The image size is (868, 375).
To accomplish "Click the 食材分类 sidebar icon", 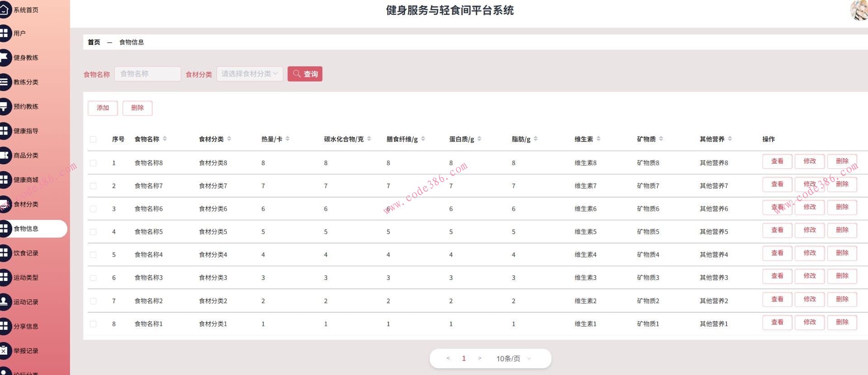I will pyautogui.click(x=4, y=204).
